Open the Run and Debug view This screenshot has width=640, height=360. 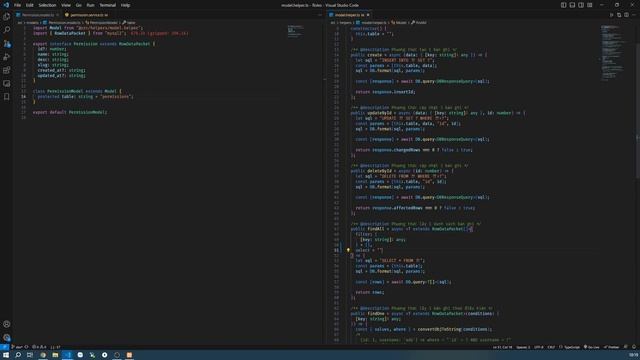[7, 57]
